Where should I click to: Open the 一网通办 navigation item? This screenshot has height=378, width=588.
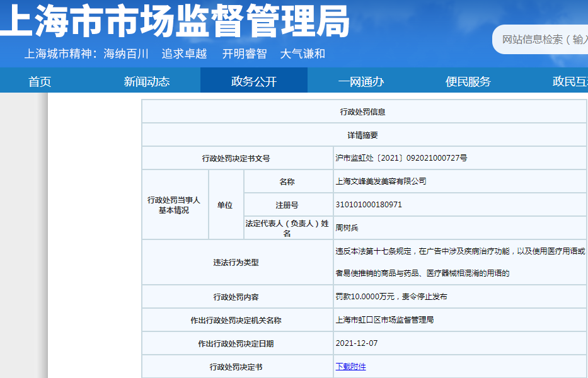click(362, 81)
